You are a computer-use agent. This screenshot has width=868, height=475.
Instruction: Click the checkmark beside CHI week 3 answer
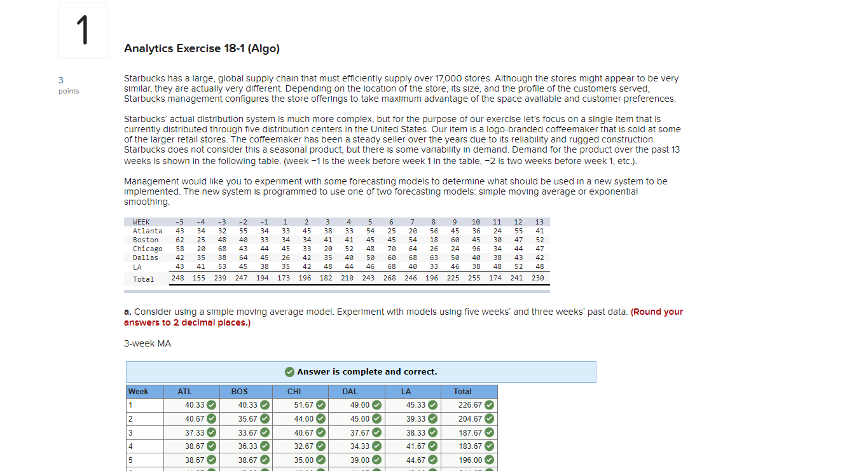tap(320, 432)
